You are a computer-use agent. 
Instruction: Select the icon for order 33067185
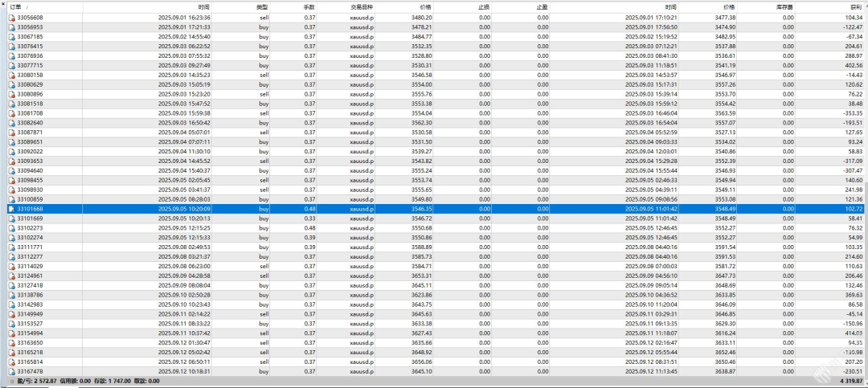(x=11, y=36)
